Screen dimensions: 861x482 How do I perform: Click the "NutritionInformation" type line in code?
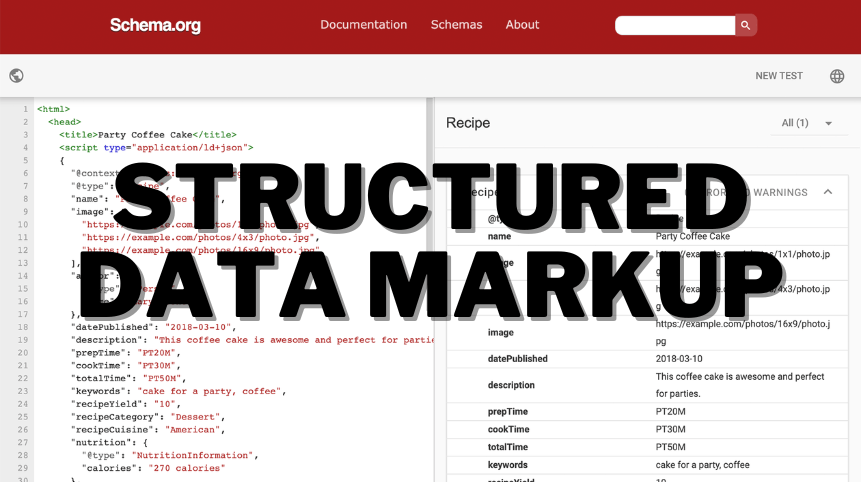pyautogui.click(x=170, y=455)
